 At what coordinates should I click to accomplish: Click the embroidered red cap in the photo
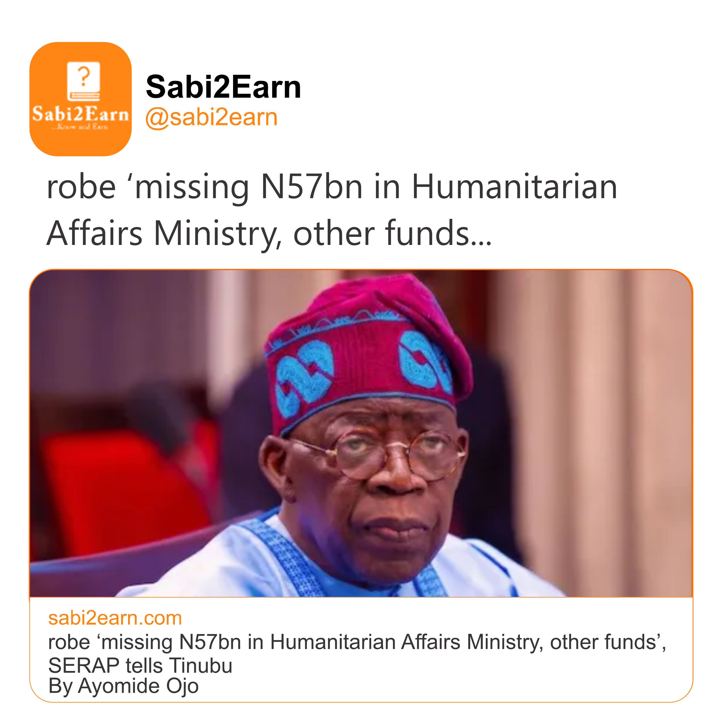(366, 354)
